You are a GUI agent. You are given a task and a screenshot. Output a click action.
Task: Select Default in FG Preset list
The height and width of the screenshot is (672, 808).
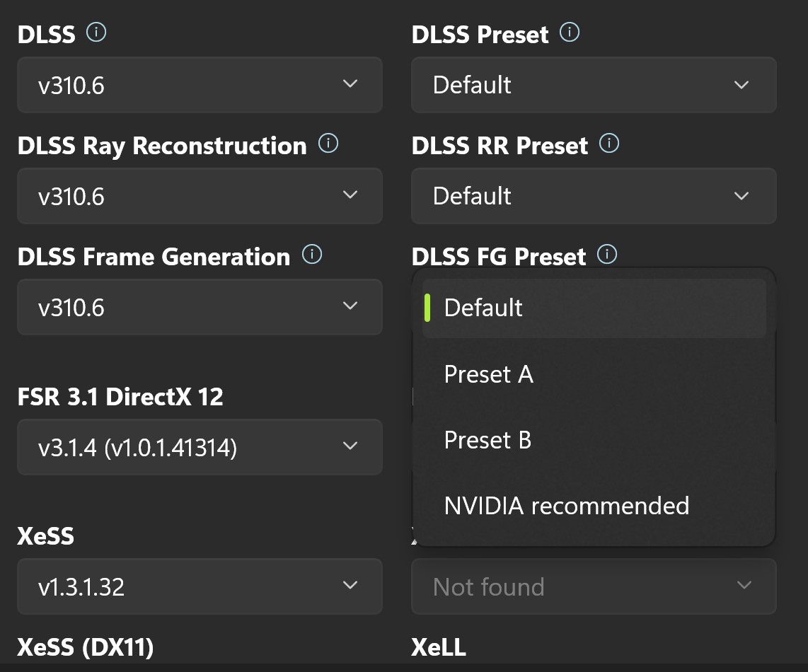[594, 308]
